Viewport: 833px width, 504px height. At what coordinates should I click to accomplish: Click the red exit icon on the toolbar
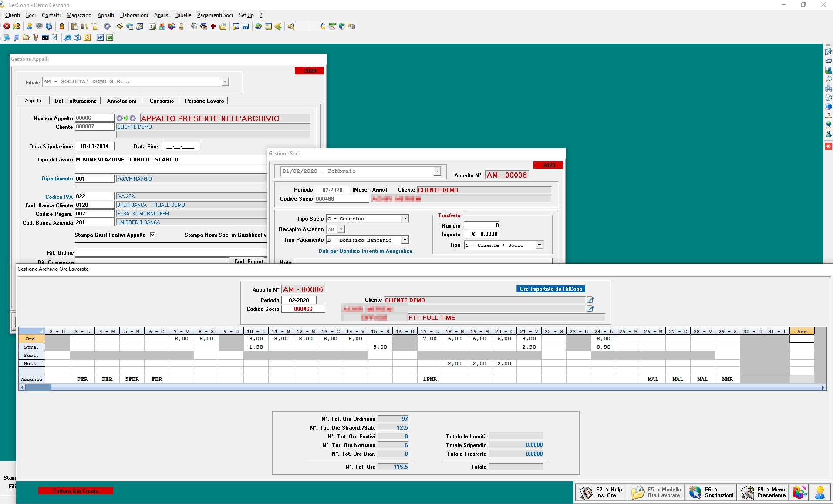[x=7, y=26]
